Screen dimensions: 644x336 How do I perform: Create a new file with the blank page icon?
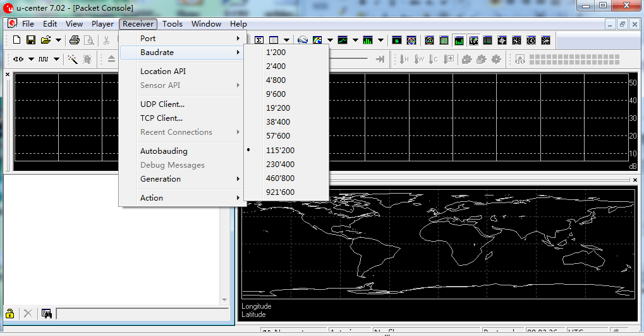(16, 40)
